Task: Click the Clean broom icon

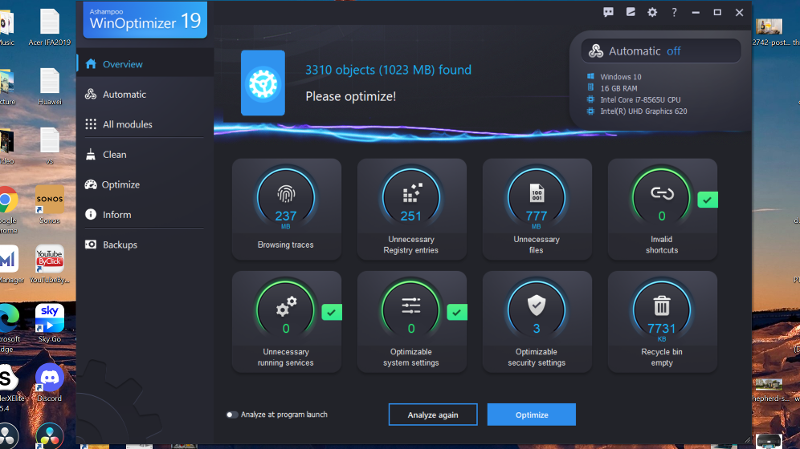Action: click(x=91, y=154)
